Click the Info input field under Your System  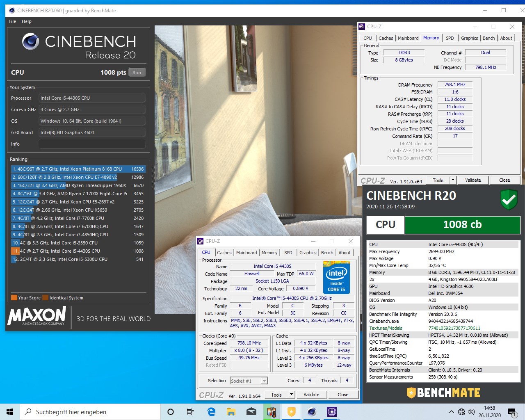(92, 144)
